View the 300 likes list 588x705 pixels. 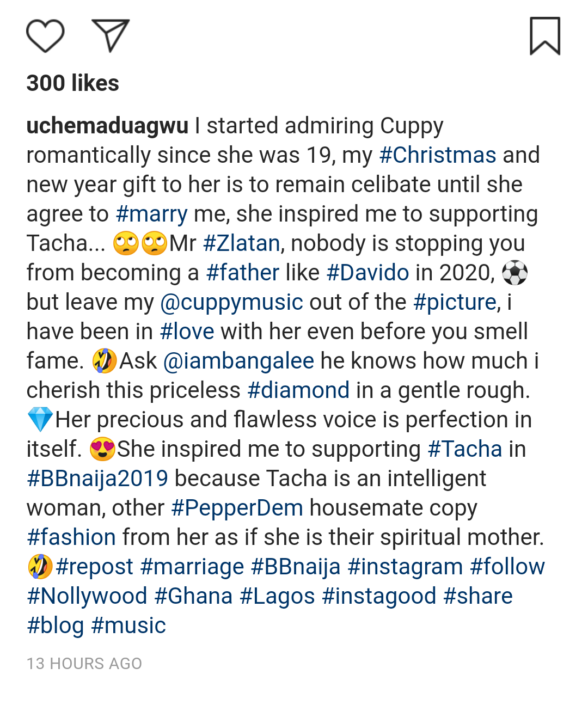point(72,83)
